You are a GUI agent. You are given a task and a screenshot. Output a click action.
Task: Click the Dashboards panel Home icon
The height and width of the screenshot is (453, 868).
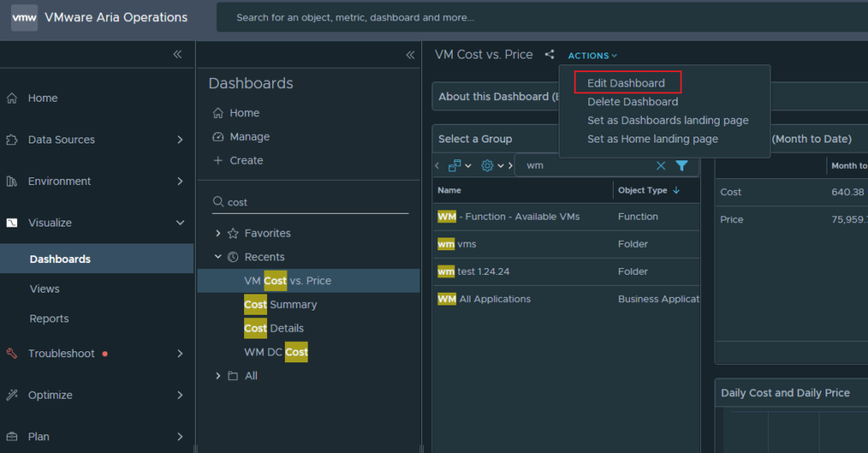coord(218,113)
